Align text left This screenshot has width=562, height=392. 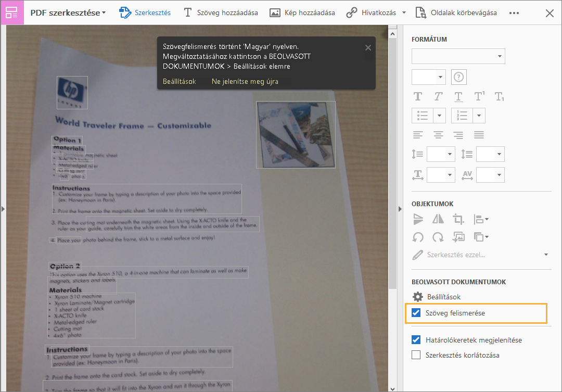(x=418, y=135)
